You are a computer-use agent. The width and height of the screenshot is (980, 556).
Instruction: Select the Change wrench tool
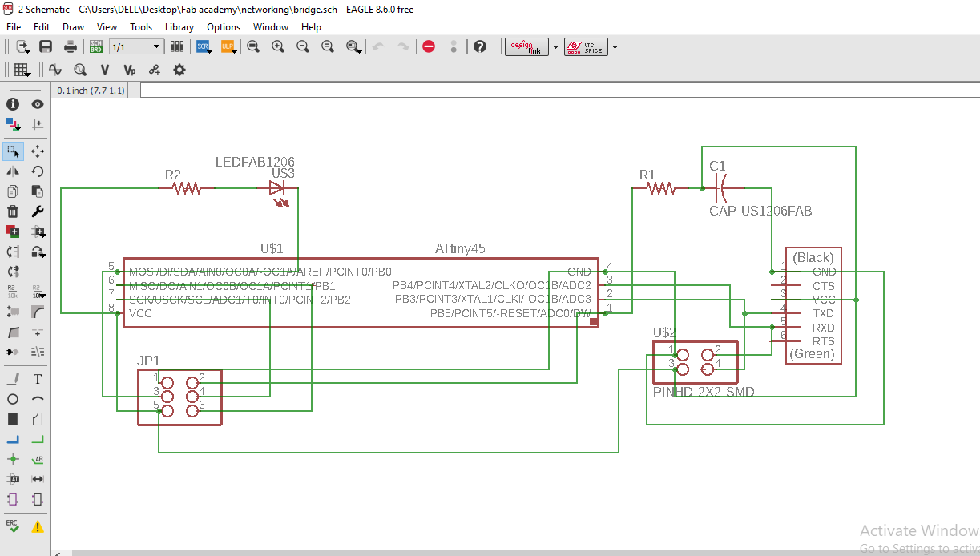click(x=38, y=212)
